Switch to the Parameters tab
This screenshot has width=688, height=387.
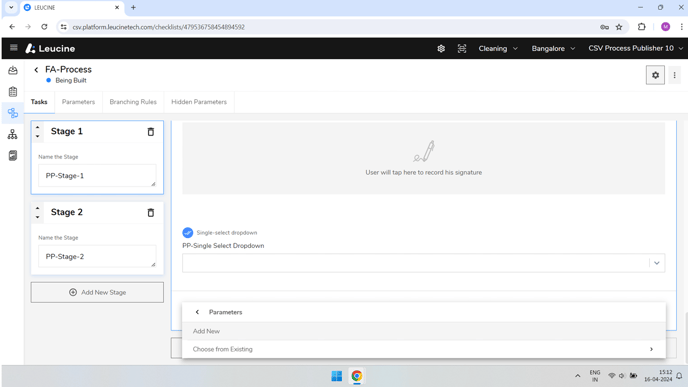click(x=78, y=102)
